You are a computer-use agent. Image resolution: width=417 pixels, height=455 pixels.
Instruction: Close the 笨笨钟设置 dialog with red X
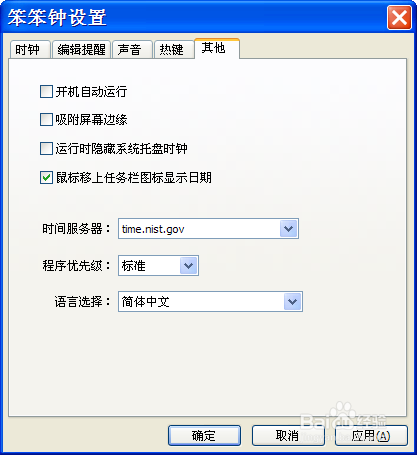[399, 17]
